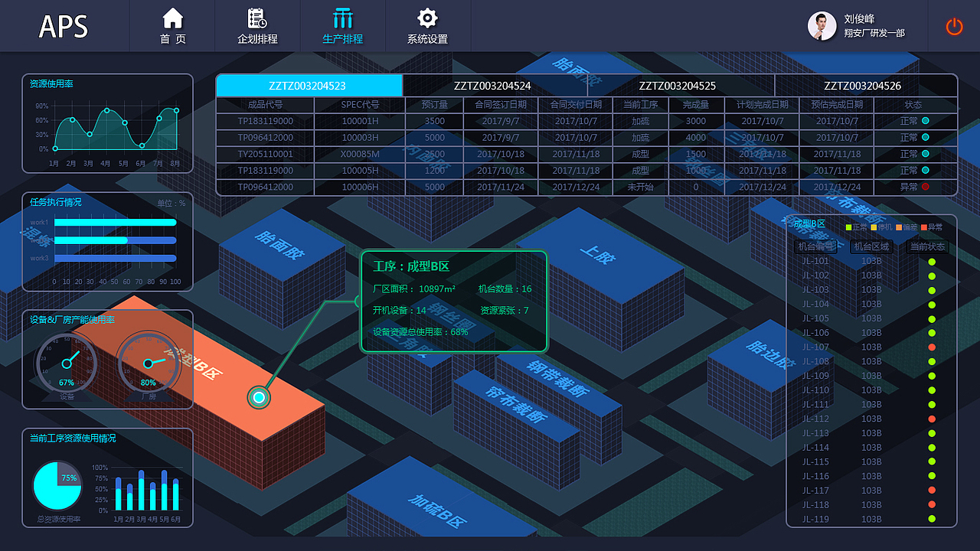Go to the 首页 home icon

point(173,18)
